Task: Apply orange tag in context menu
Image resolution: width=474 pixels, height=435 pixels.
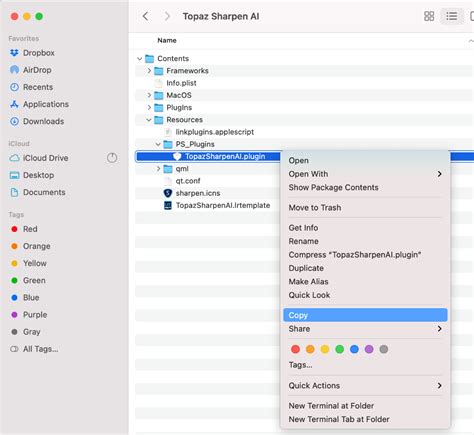Action: click(x=310, y=349)
